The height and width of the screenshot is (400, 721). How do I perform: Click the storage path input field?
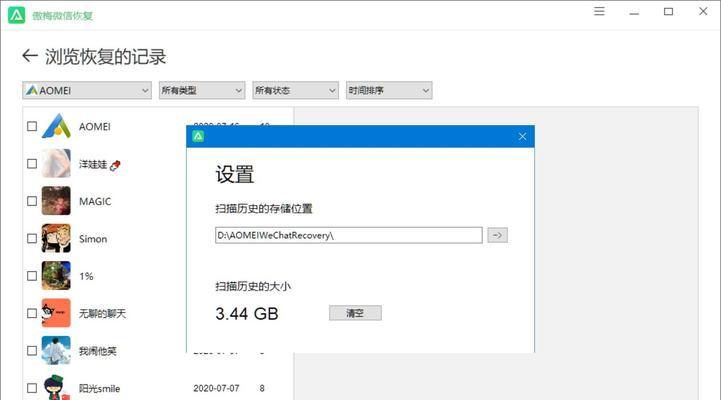tap(349, 235)
